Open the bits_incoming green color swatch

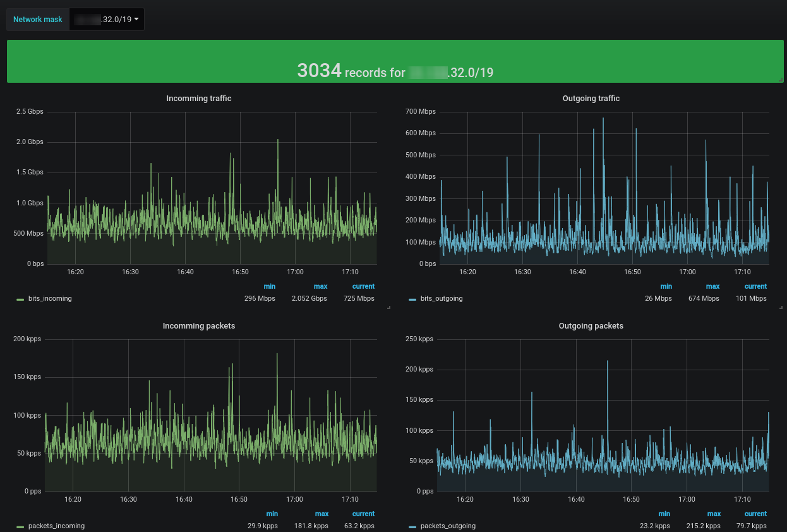[20, 299]
